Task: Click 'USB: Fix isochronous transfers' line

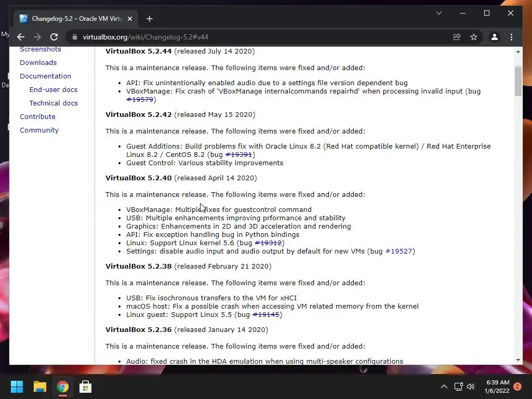Action: pyautogui.click(x=211, y=298)
